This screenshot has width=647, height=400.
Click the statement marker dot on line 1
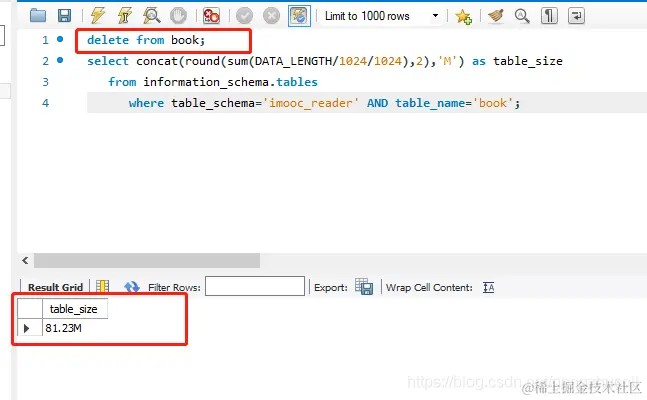coord(60,39)
